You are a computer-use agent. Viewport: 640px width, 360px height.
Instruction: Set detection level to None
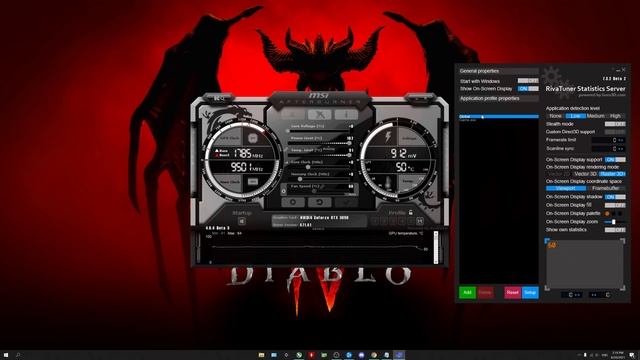556,116
